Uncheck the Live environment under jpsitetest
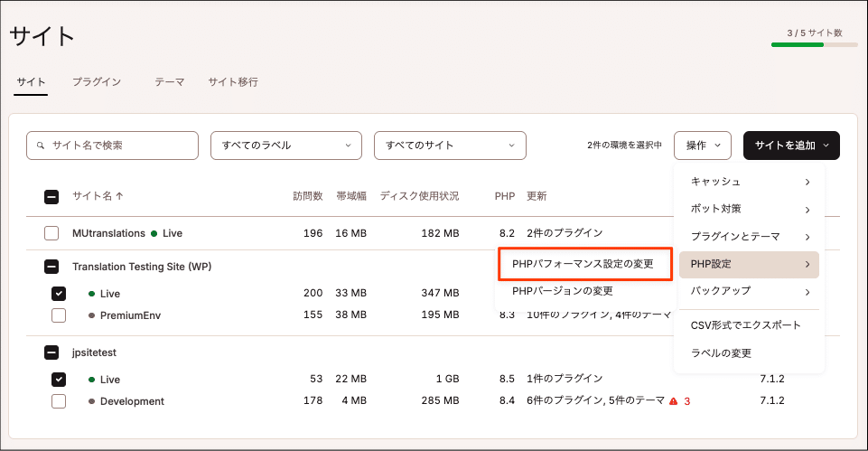The height and width of the screenshot is (451, 868). click(59, 380)
